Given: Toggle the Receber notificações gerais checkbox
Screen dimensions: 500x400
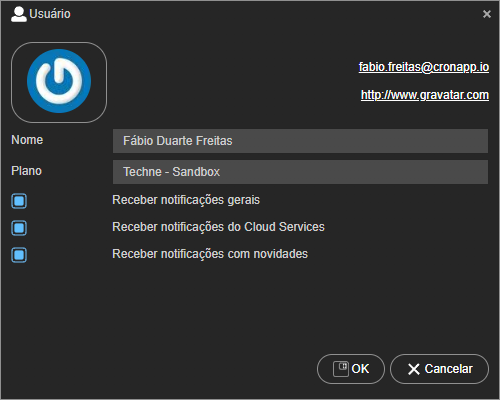Looking at the screenshot, I should pyautogui.click(x=19, y=201).
